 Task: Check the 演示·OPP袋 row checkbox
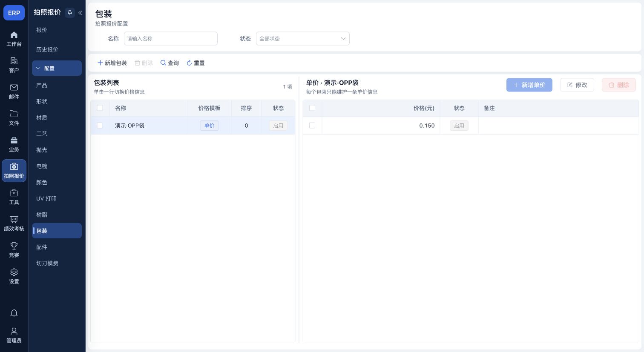click(100, 126)
